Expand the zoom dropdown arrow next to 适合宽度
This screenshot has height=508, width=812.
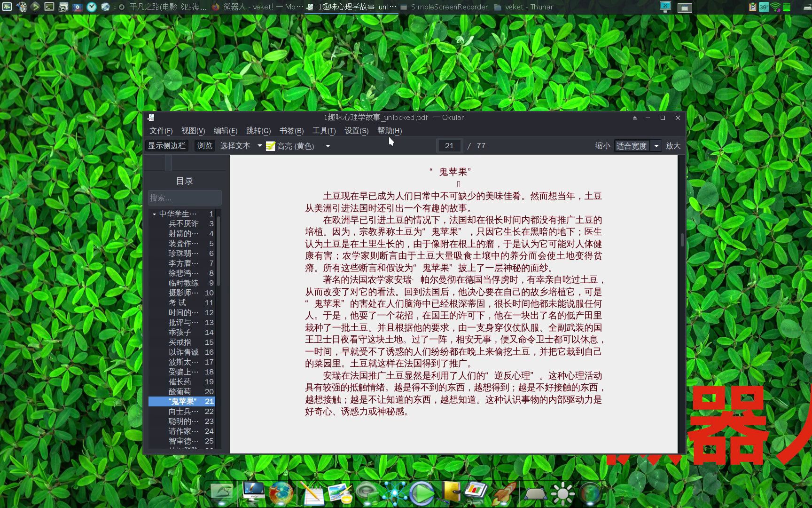coord(656,146)
